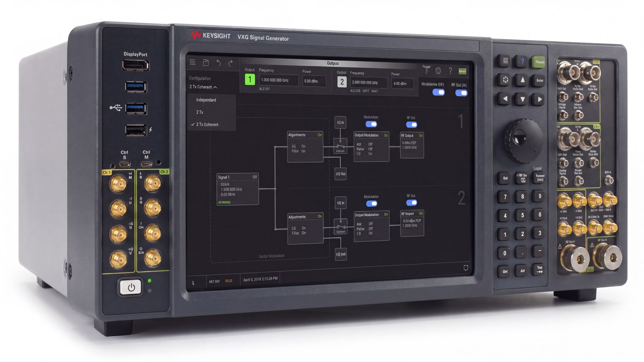Image resolution: width=644 pixels, height=362 pixels.
Task: Click the Trigger icon beside the gear
Action: click(x=427, y=70)
